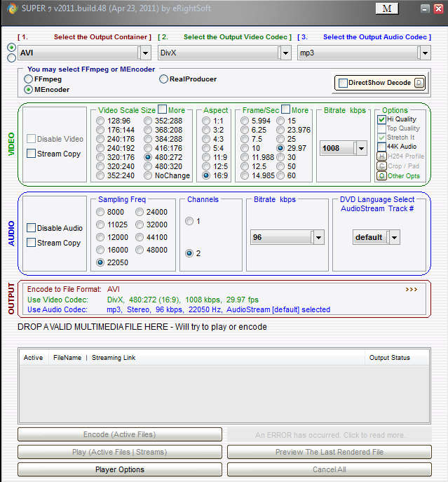This screenshot has width=448, height=482.
Task: Check the video Stream Copy checkbox
Action: pos(31,154)
